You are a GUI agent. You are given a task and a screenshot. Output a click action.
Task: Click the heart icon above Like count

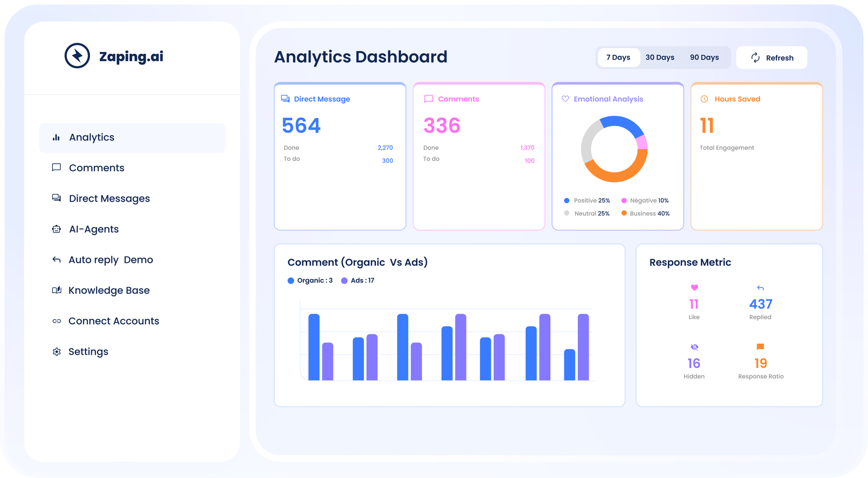tap(694, 288)
